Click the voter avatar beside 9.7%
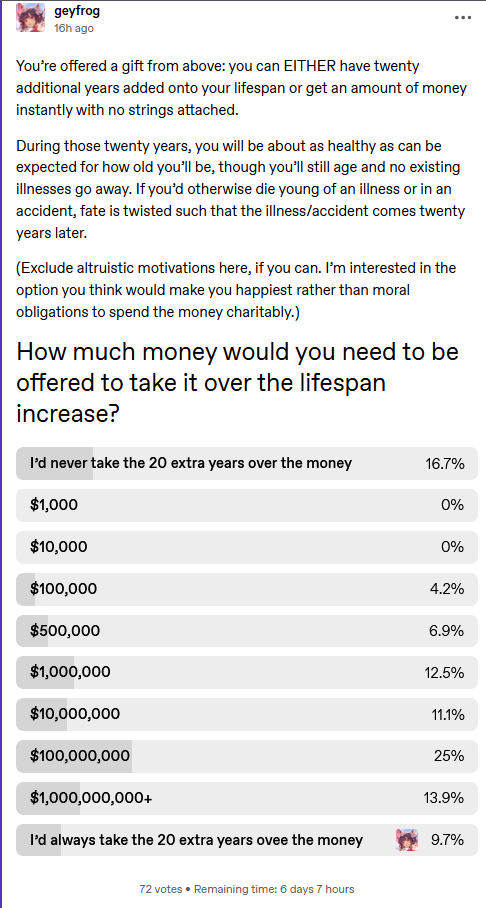This screenshot has width=486, height=908. pyautogui.click(x=407, y=840)
